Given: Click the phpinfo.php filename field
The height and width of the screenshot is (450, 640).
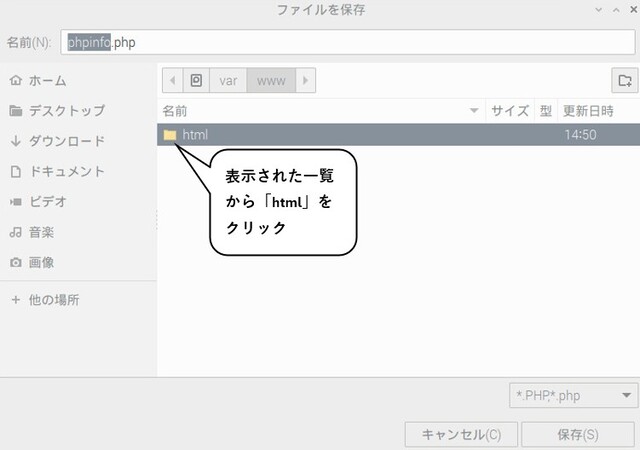Looking at the screenshot, I should (348, 42).
